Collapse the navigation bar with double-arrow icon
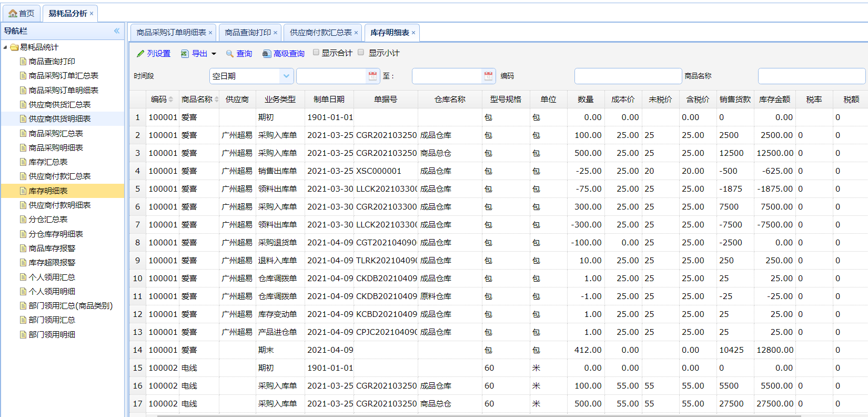The height and width of the screenshot is (417, 868). (117, 31)
